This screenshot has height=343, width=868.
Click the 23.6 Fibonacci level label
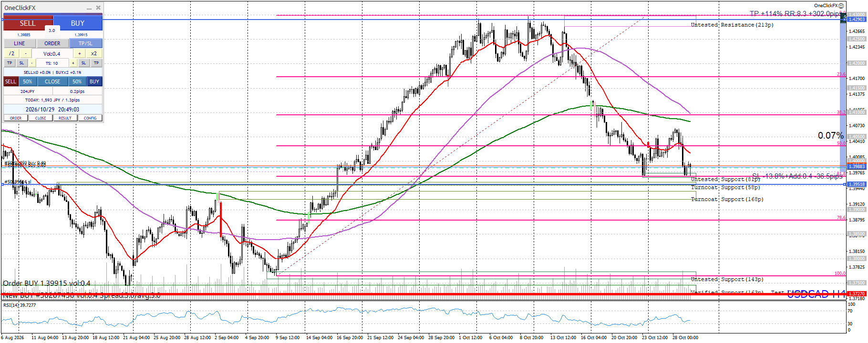(x=841, y=74)
